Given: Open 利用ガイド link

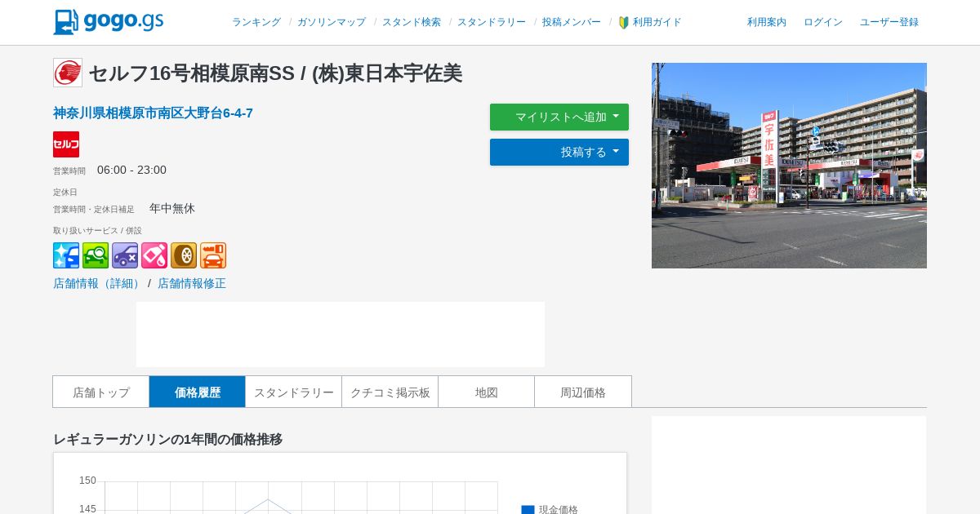Looking at the screenshot, I should click(x=657, y=22).
